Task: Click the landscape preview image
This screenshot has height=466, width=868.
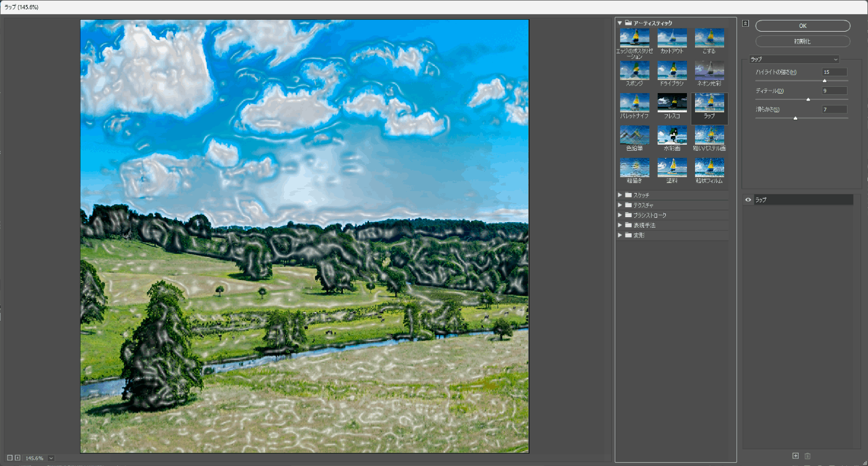Action: [304, 236]
